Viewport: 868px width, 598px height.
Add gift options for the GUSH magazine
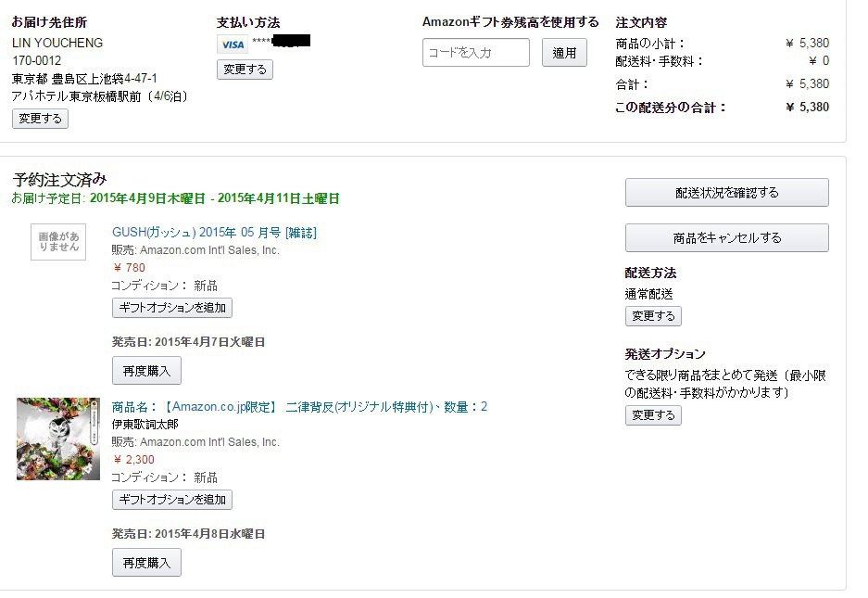pos(171,308)
